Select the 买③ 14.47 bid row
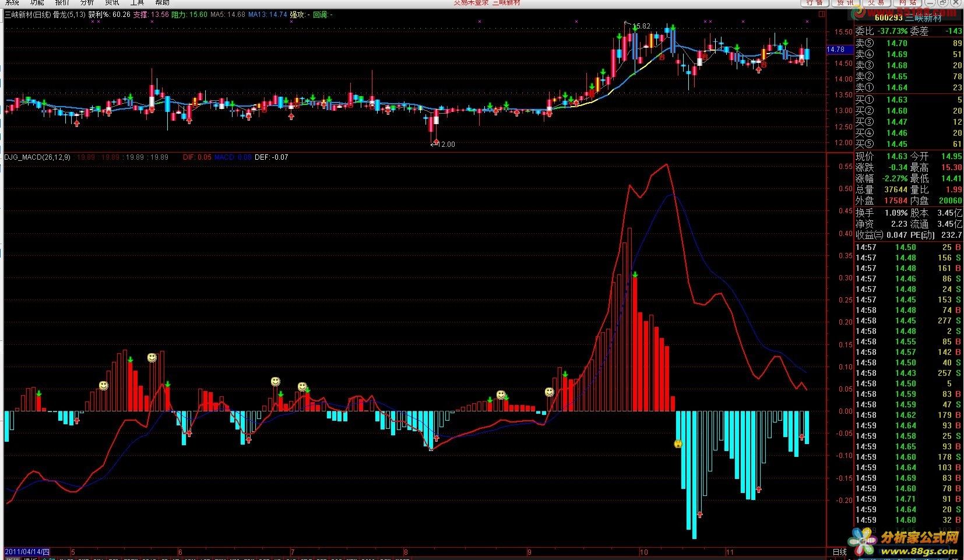This screenshot has height=560, width=964. (909, 122)
